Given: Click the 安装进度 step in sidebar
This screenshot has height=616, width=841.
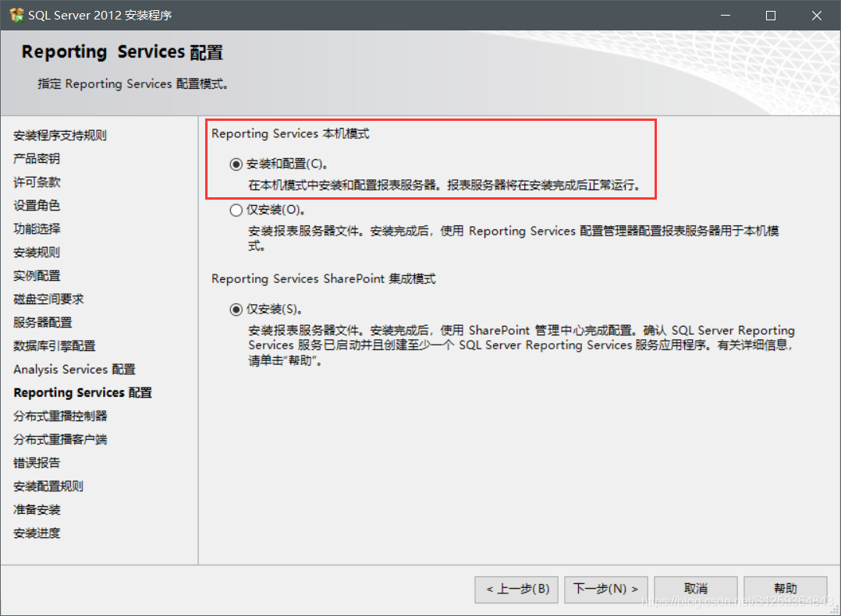Looking at the screenshot, I should (x=37, y=533).
